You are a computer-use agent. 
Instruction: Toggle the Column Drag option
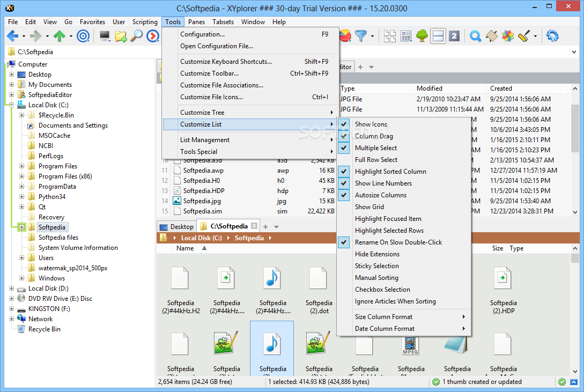click(x=404, y=136)
